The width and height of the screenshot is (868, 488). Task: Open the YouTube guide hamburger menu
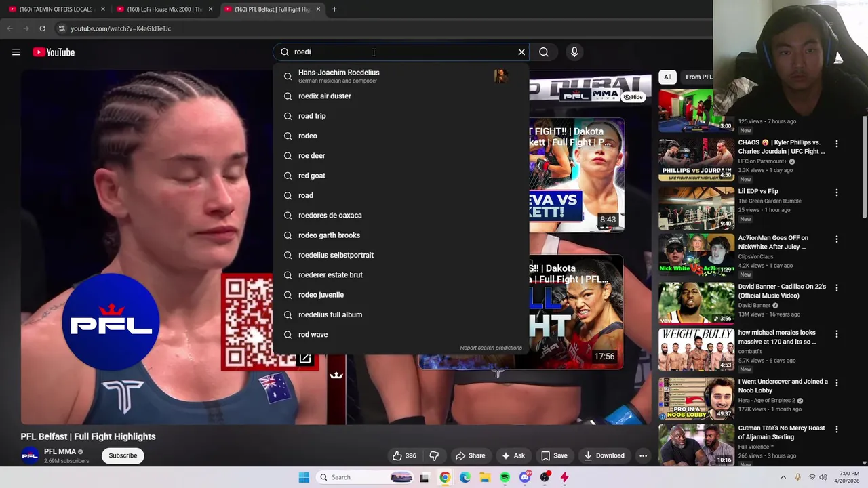(x=16, y=52)
